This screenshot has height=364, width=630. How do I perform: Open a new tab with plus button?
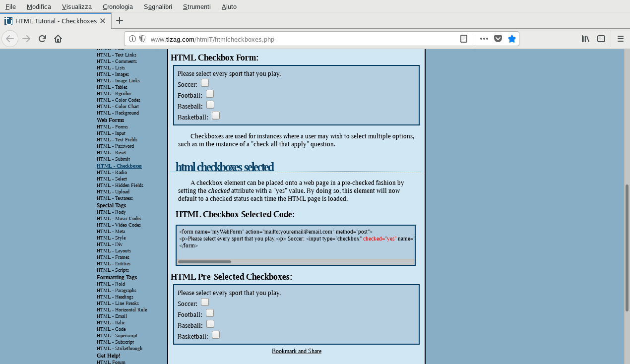click(x=120, y=20)
